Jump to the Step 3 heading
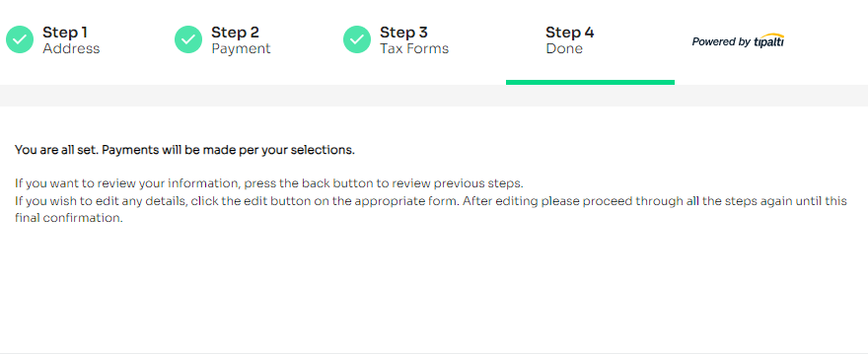The image size is (868, 355). click(403, 33)
